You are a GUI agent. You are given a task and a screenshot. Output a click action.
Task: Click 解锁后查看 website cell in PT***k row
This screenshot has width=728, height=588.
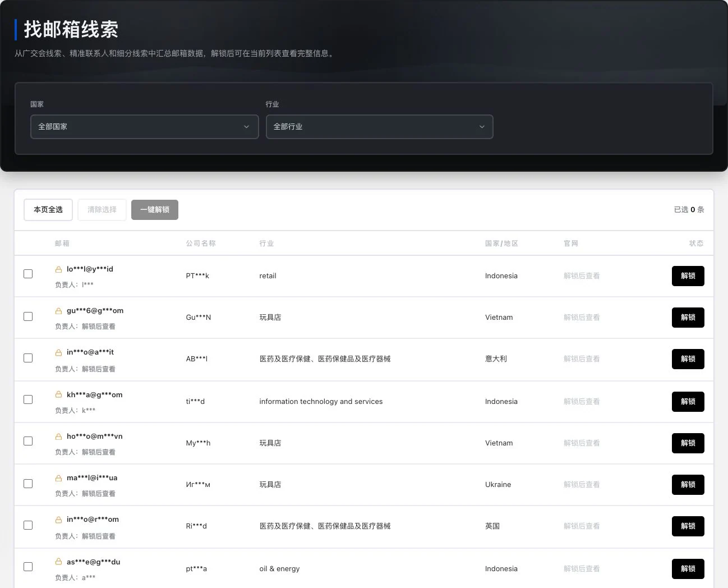coord(582,276)
